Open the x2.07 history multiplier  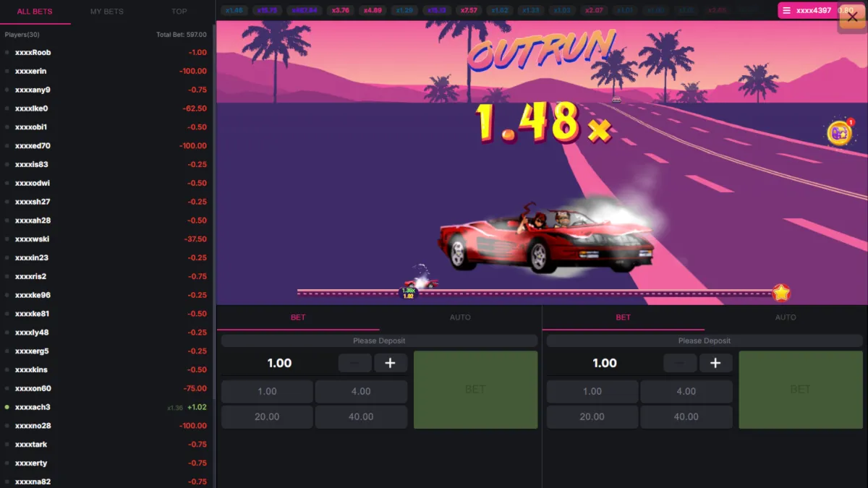click(594, 11)
